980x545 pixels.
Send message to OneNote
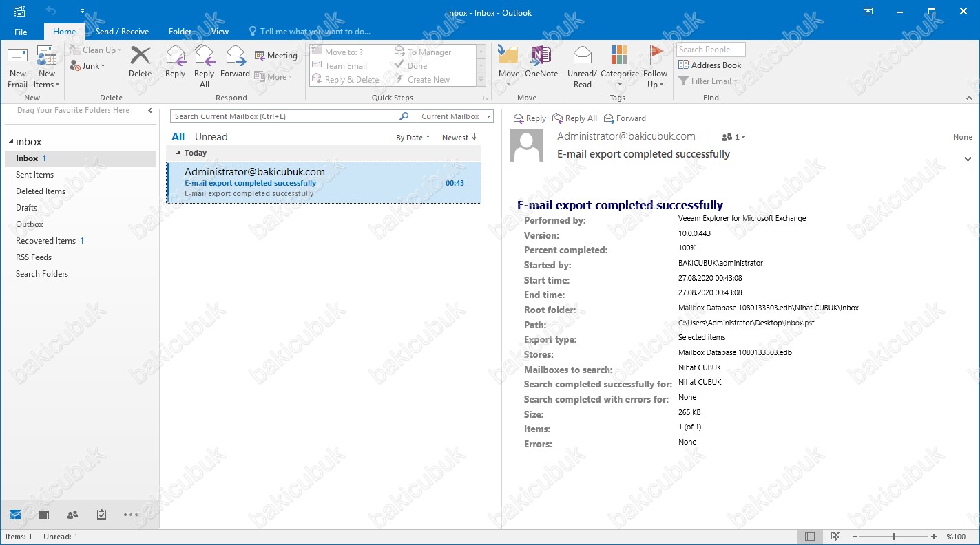(541, 62)
